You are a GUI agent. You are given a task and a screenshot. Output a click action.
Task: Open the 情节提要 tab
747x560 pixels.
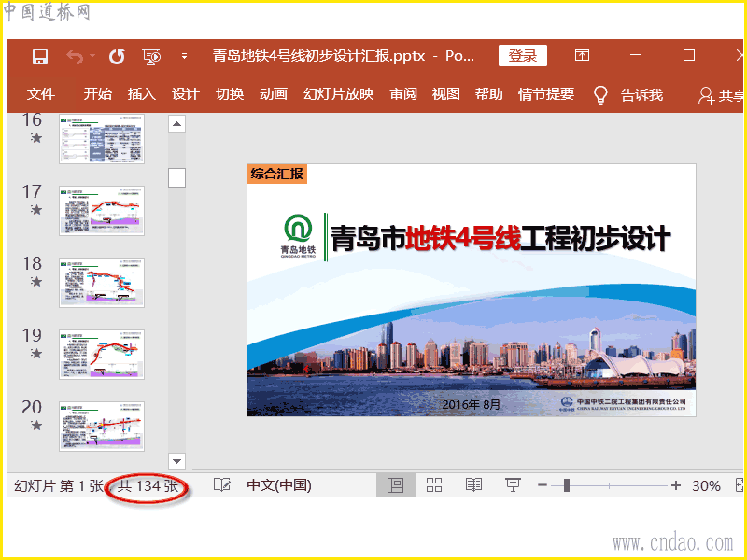pos(546,94)
